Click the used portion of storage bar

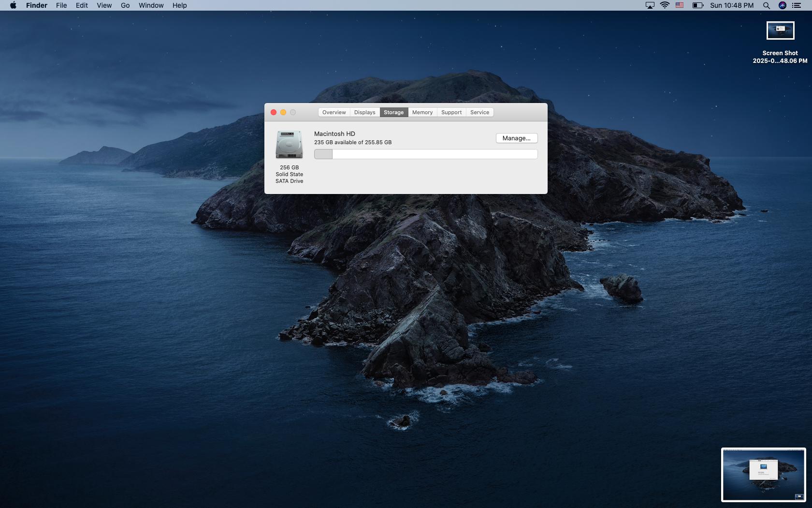[x=323, y=154]
